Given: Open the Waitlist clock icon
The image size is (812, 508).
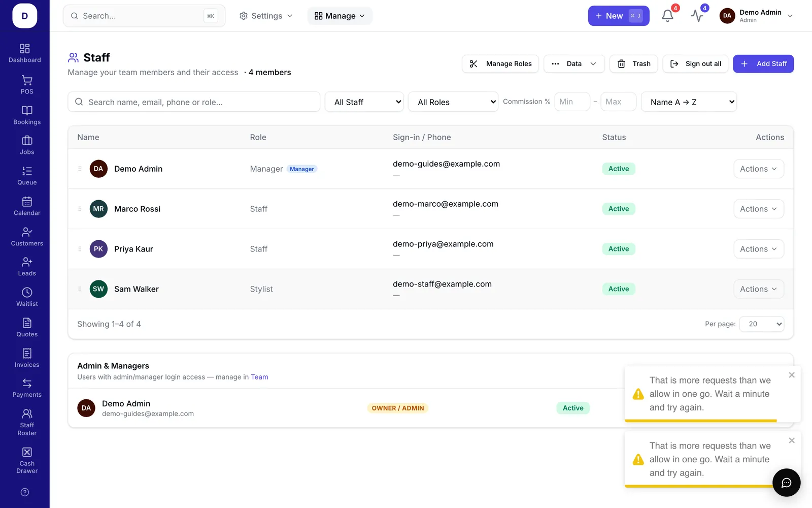Looking at the screenshot, I should click(27, 293).
